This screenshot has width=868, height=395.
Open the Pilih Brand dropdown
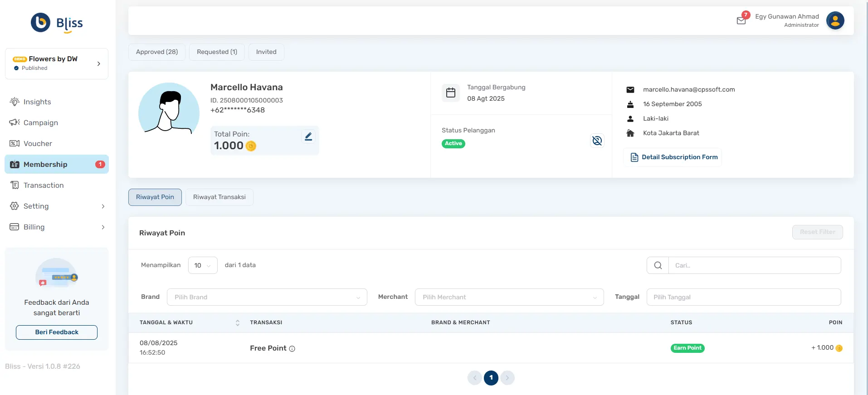click(x=267, y=297)
